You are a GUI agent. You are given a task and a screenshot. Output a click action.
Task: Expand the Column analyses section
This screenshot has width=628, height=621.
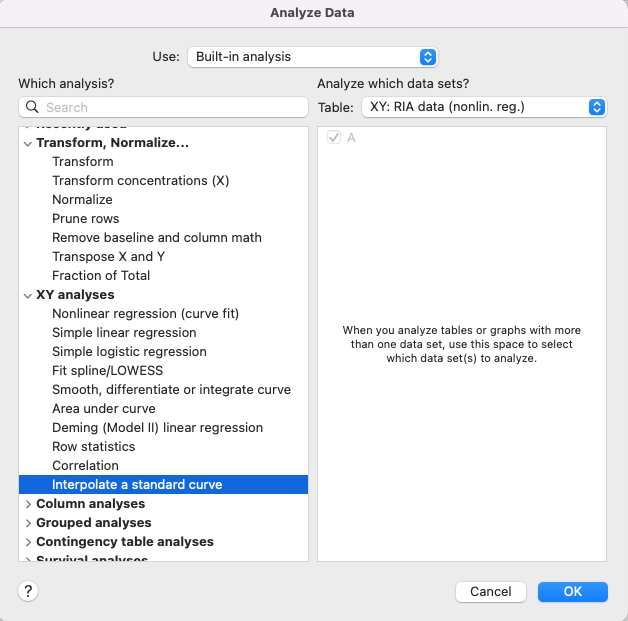[x=28, y=504]
